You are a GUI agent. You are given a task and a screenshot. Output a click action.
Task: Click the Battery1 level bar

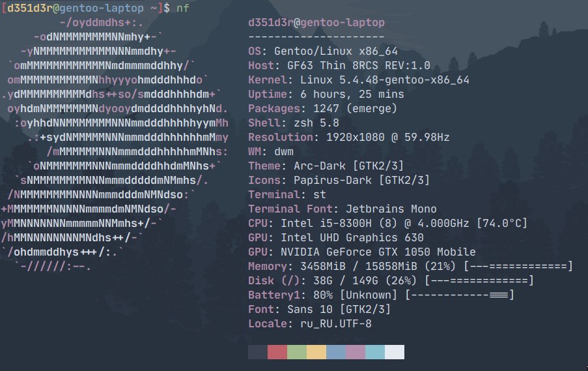pyautogui.click(x=460, y=295)
